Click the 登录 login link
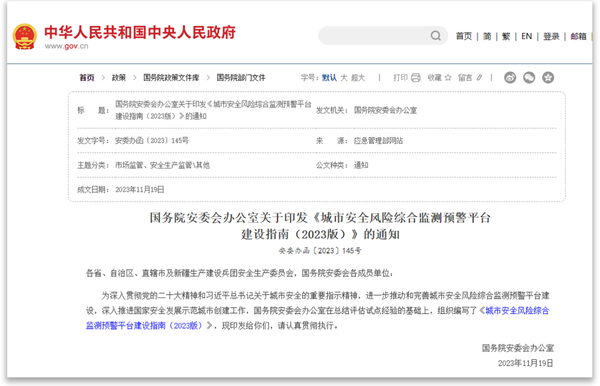This screenshot has height=386, width=600. (551, 36)
